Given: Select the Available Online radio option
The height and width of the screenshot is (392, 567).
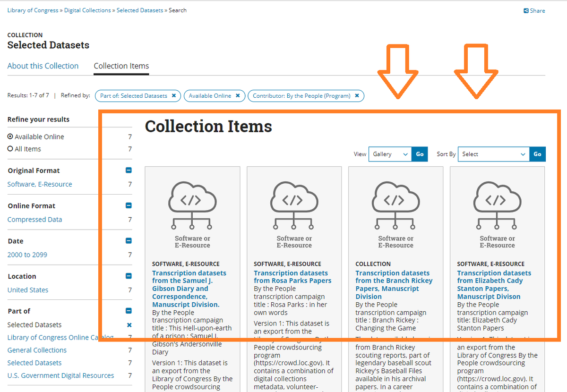Looking at the screenshot, I should [x=10, y=136].
